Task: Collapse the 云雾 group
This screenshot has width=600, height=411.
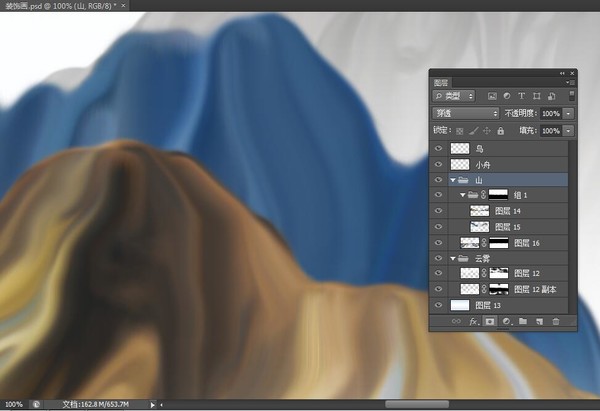Action: point(453,259)
